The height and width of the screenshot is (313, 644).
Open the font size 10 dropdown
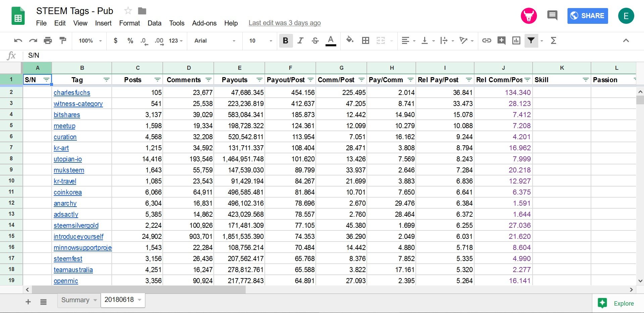[x=261, y=41]
